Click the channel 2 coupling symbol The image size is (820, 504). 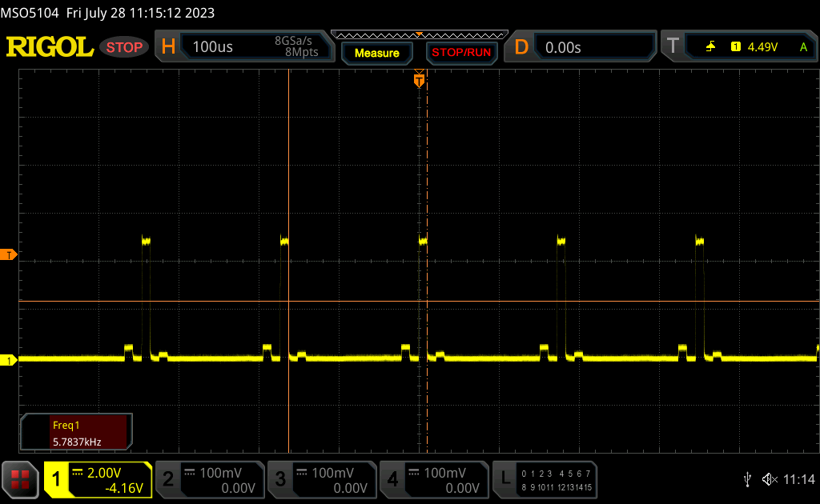click(189, 472)
